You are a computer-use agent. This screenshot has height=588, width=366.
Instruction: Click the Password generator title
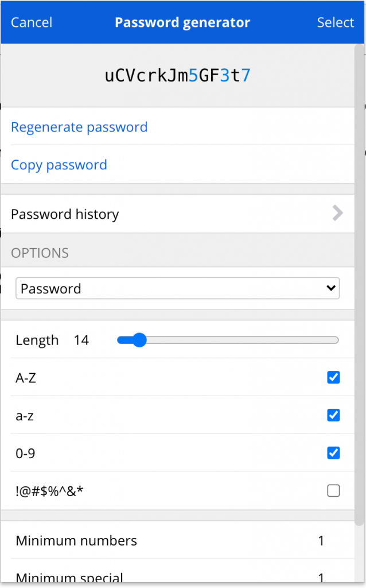point(182,22)
